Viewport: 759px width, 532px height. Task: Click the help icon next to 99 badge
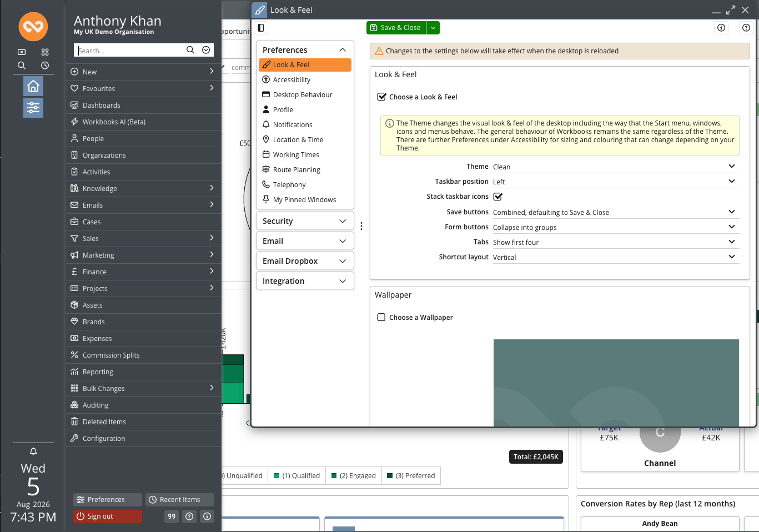coord(189,516)
